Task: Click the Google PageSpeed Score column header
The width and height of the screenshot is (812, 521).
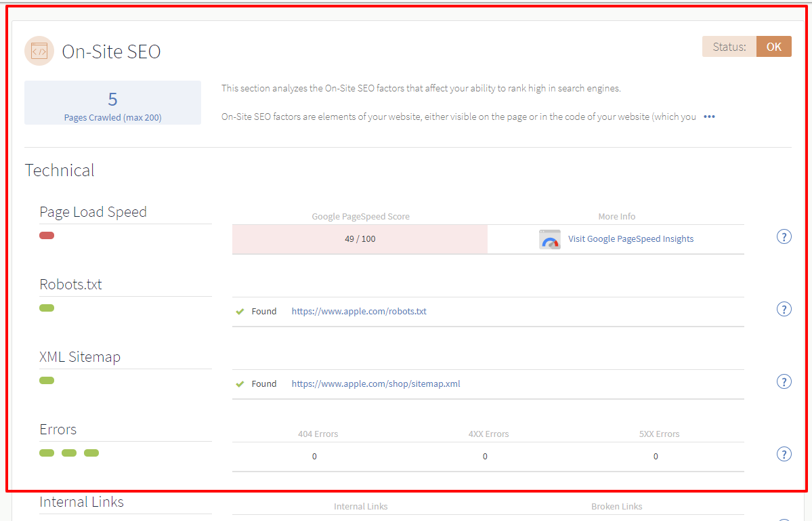Action: [x=360, y=217]
